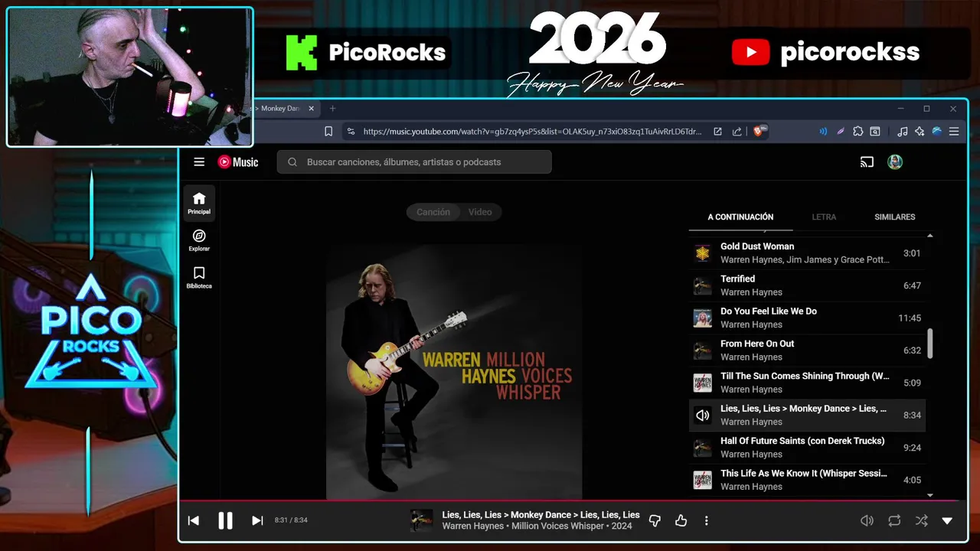Play Till The Sun Comes Shining Through
The height and width of the screenshot is (551, 980).
point(808,383)
